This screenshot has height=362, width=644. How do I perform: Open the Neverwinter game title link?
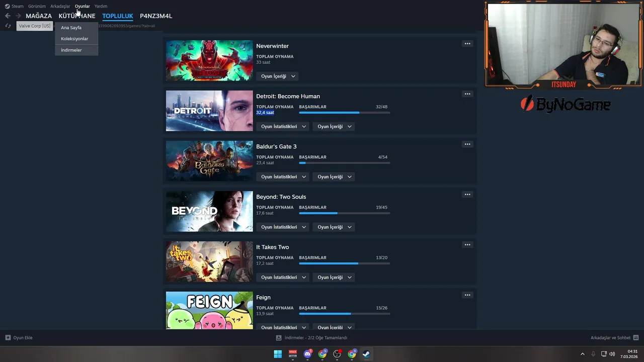(x=272, y=46)
